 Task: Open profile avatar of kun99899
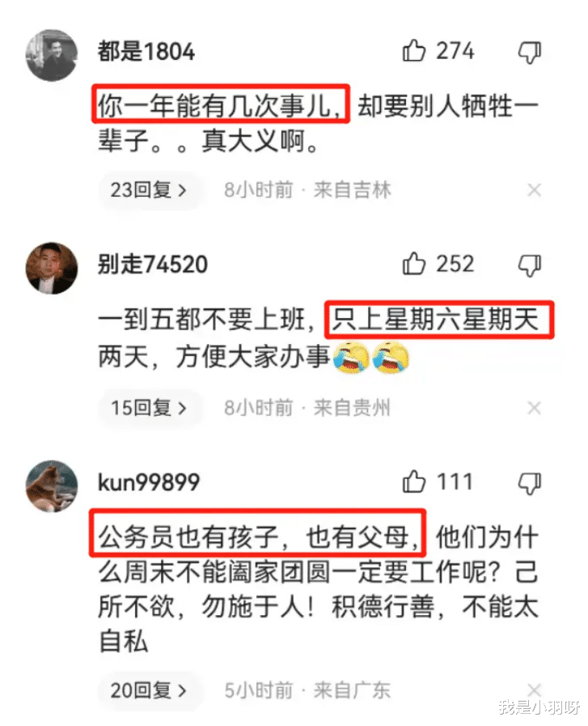(51, 486)
